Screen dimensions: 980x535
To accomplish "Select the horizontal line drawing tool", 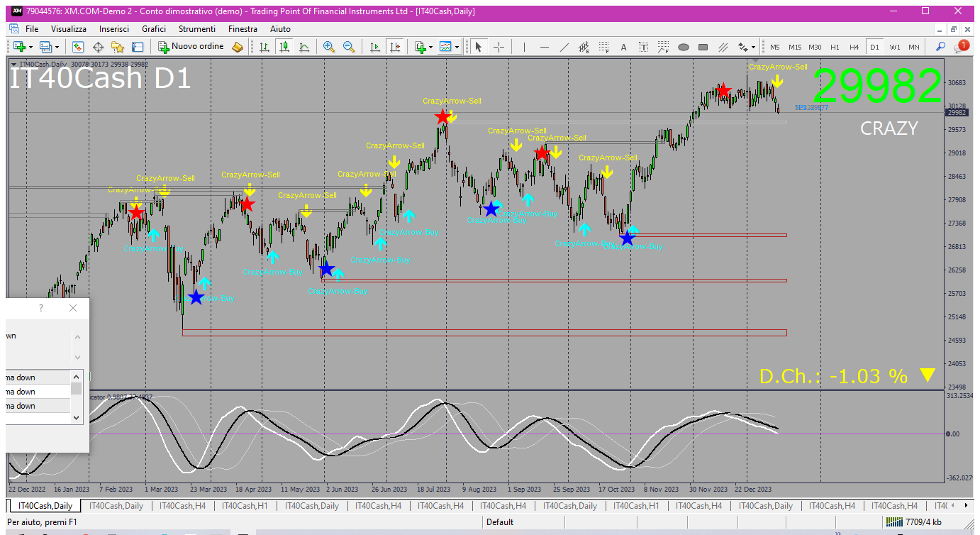I will [x=545, y=47].
